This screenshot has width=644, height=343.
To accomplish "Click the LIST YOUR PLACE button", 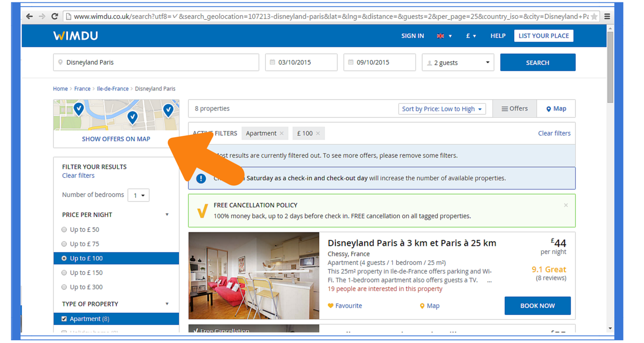I will pos(544,36).
